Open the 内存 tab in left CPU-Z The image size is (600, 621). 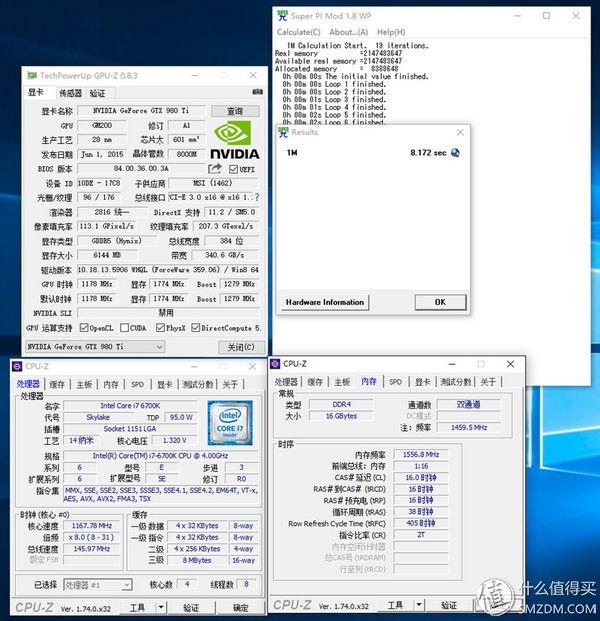(111, 384)
